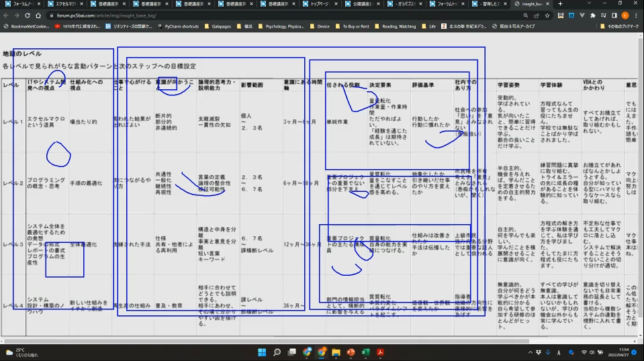Open a new browser tab
This screenshot has height=361, width=644.
(x=560, y=4)
